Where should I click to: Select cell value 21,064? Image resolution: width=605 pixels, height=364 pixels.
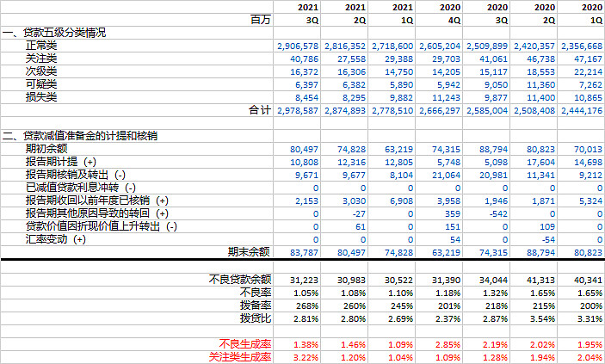point(446,176)
